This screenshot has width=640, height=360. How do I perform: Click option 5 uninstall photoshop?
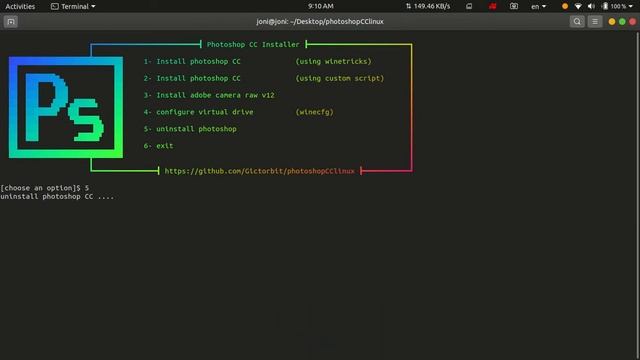pyautogui.click(x=190, y=129)
